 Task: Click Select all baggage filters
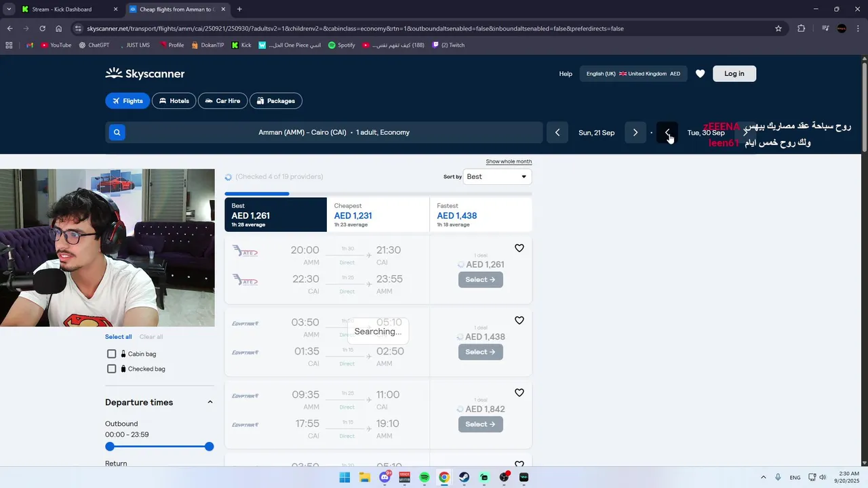118,337
